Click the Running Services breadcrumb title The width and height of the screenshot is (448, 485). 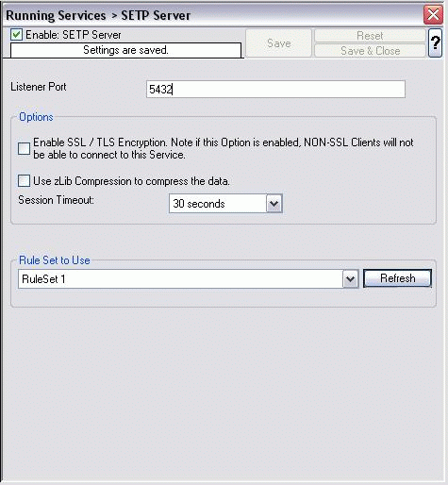click(56, 15)
